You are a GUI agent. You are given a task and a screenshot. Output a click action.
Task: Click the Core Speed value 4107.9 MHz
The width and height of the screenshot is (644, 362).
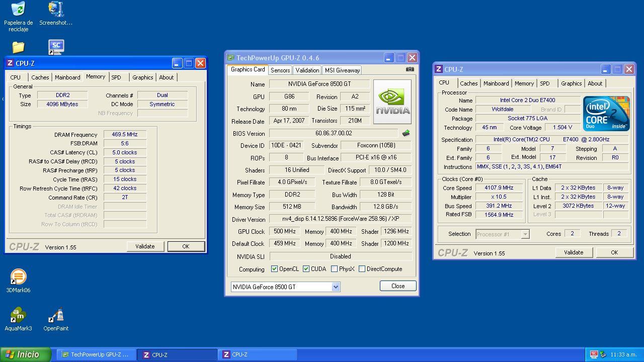499,188
